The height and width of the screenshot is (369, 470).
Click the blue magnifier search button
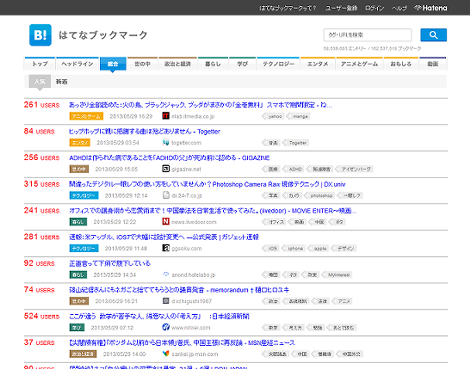[433, 35]
